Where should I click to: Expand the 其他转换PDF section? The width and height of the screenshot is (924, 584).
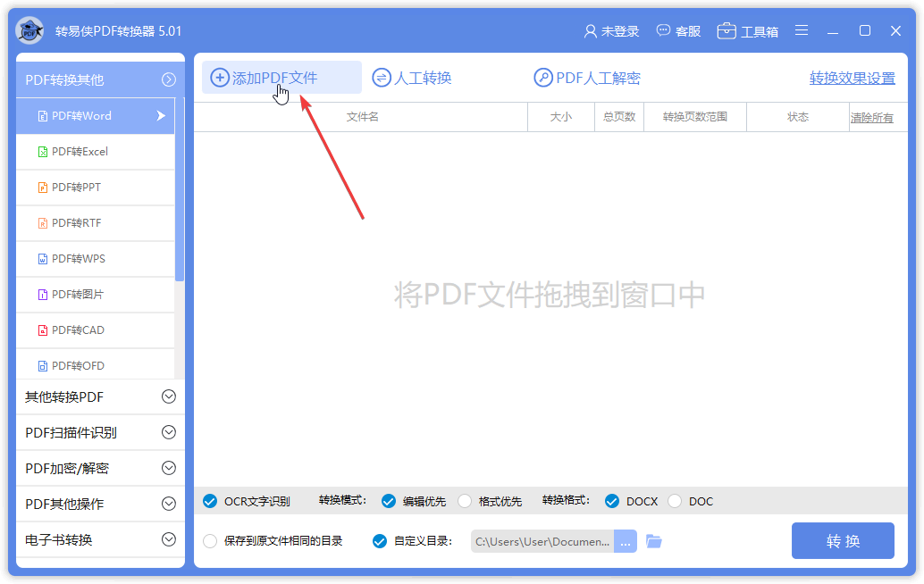point(168,396)
